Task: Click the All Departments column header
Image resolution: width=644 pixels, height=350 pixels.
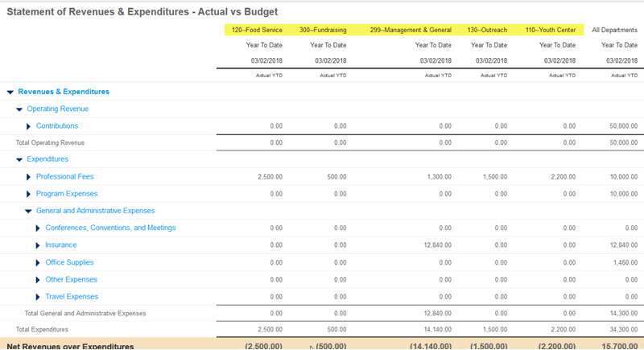Action: pos(614,30)
